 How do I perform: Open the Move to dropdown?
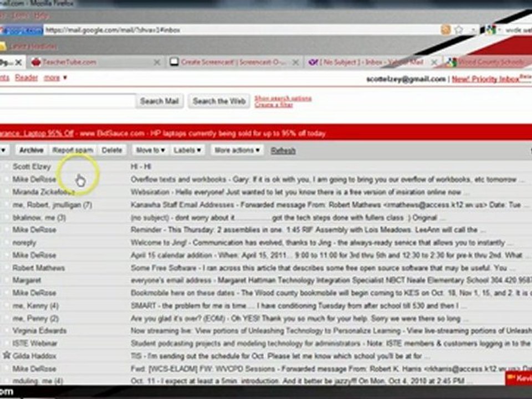150,150
